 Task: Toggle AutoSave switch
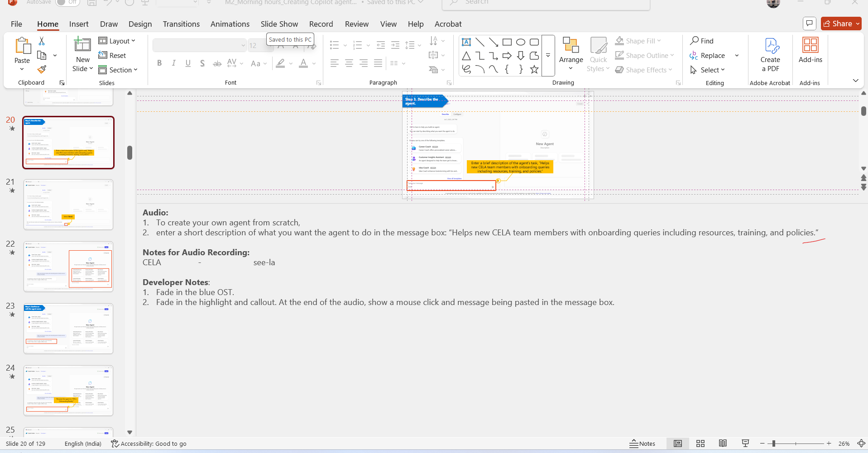point(67,2)
